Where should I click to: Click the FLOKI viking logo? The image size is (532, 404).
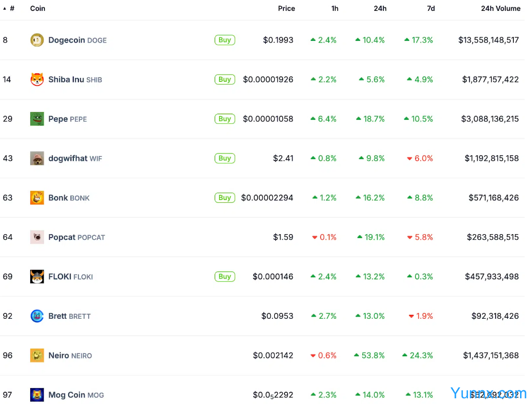37,276
